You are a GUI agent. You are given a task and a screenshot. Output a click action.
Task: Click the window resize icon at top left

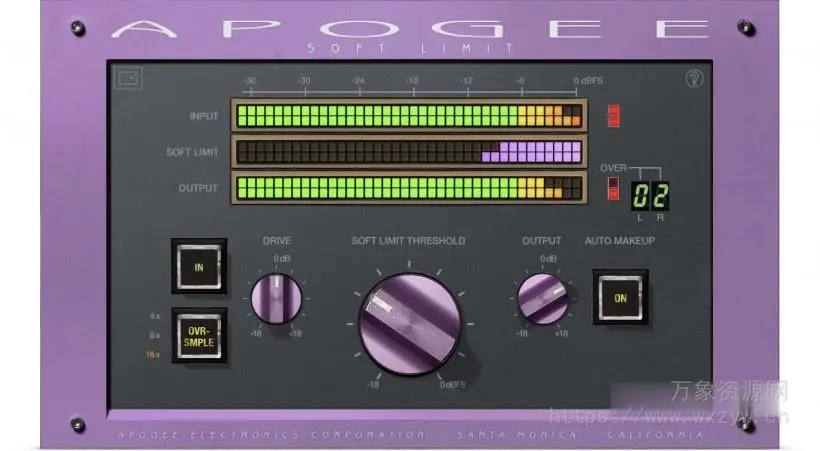tap(126, 78)
